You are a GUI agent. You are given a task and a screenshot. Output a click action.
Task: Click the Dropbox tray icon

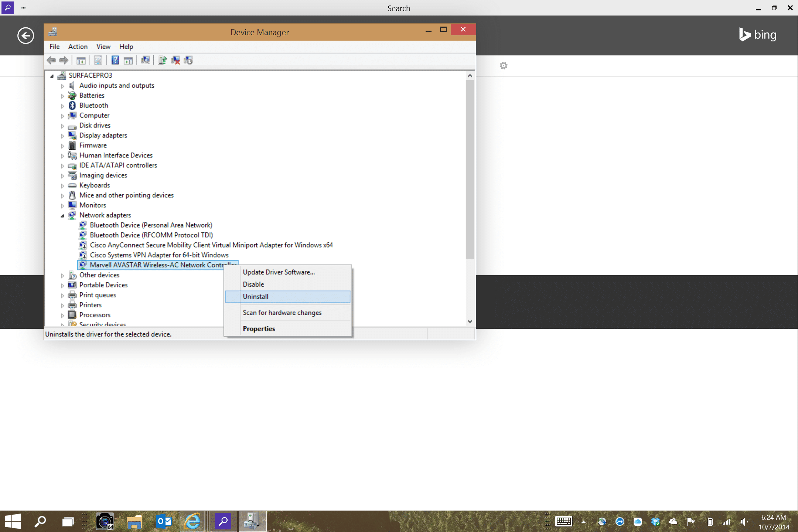pos(655,521)
